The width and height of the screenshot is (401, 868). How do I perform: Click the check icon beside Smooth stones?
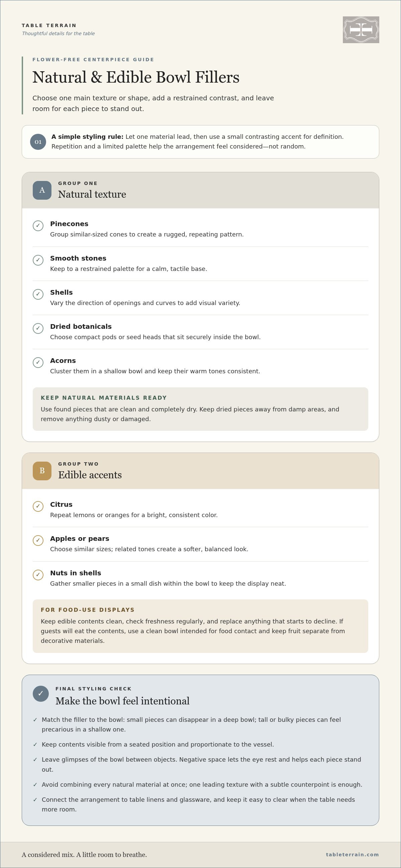tap(38, 260)
